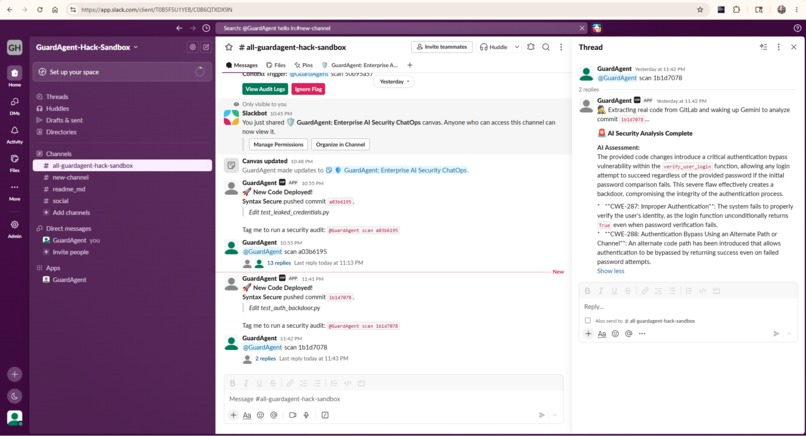The width and height of the screenshot is (806, 436).
Task: Attach file with plus in thread reply
Action: click(588, 334)
